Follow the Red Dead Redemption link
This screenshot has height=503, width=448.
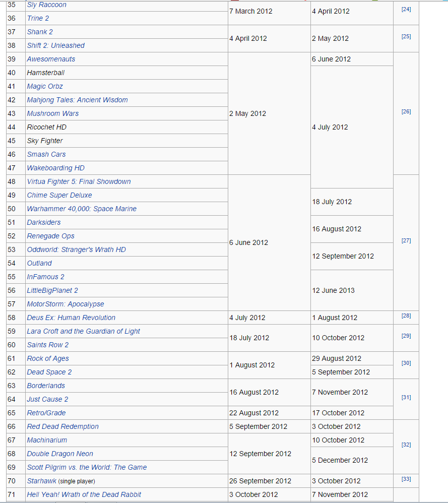pos(63,427)
